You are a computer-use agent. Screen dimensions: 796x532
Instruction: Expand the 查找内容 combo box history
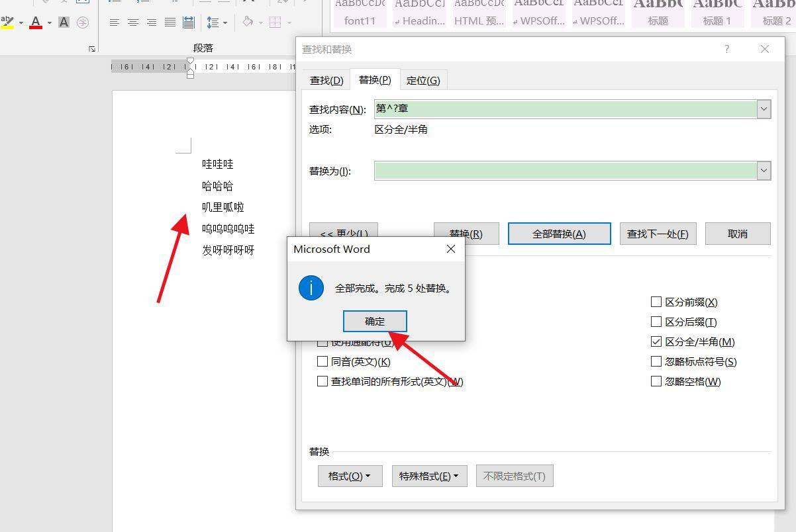(764, 109)
